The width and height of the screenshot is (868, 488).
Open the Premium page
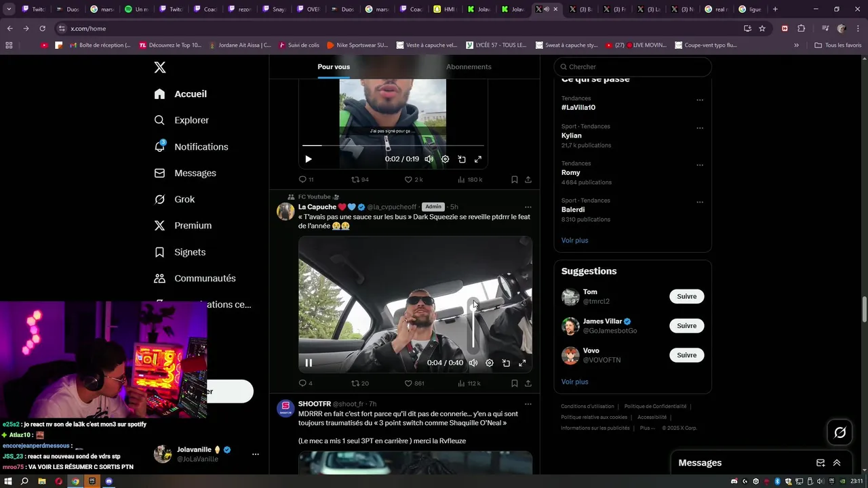tap(183, 226)
